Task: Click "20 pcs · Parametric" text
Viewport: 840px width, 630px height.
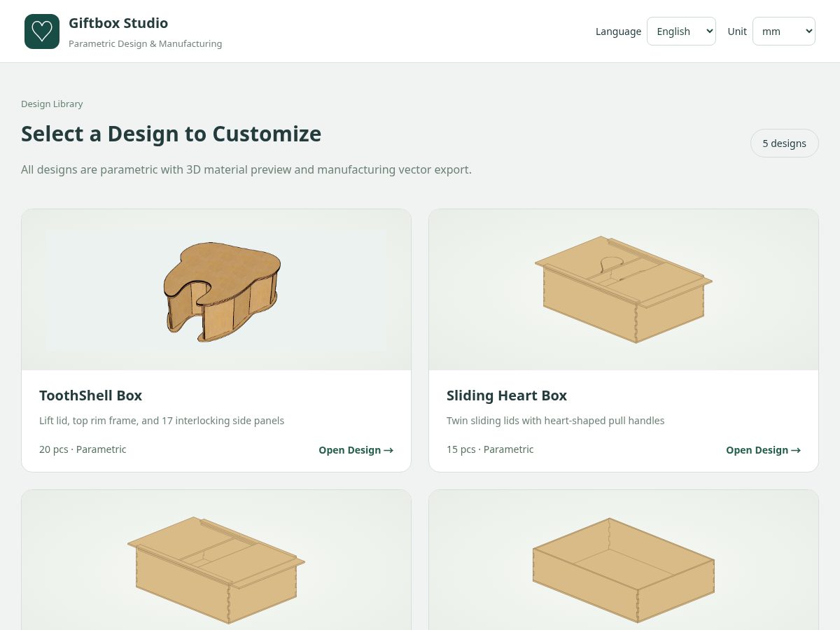Action: click(x=83, y=449)
